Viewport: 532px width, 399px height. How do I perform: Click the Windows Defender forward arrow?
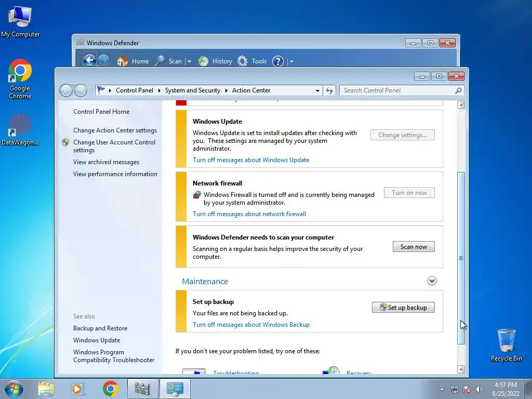click(x=104, y=61)
